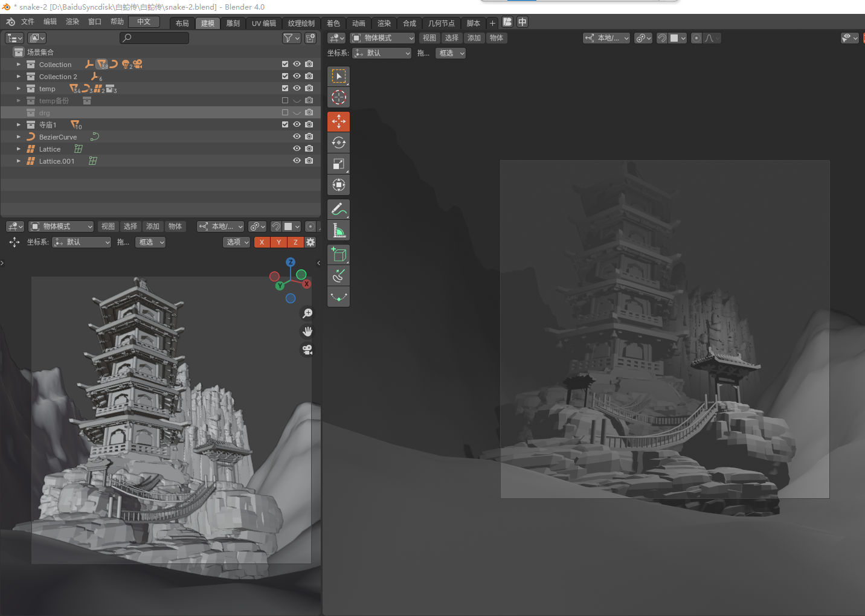Open 物体模式 mode dropdown in left viewport
865x616 pixels.
(x=61, y=226)
